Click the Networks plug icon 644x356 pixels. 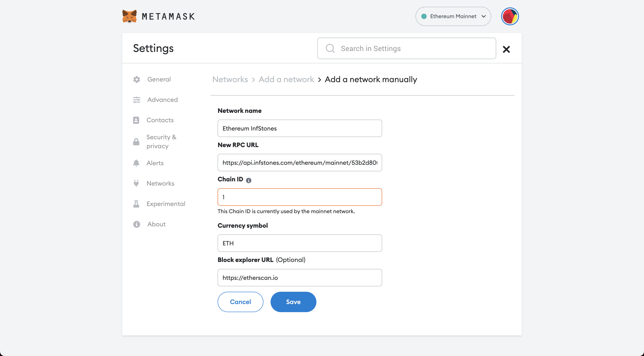click(136, 183)
